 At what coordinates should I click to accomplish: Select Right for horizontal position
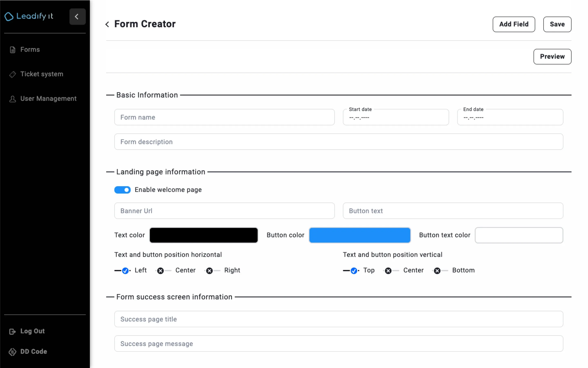(210, 270)
